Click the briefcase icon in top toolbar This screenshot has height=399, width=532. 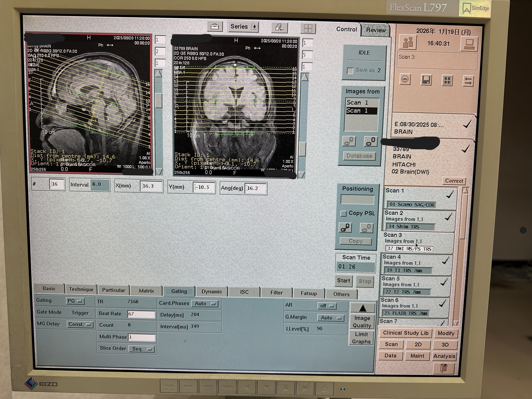tap(215, 27)
